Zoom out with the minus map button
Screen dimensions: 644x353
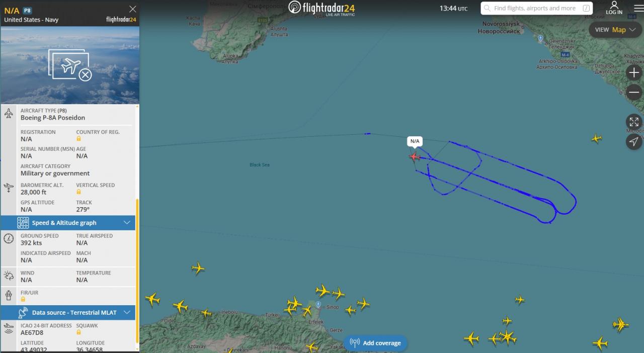(634, 92)
